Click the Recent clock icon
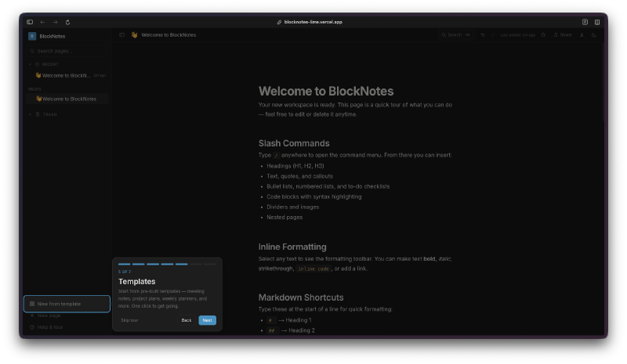 pos(37,64)
